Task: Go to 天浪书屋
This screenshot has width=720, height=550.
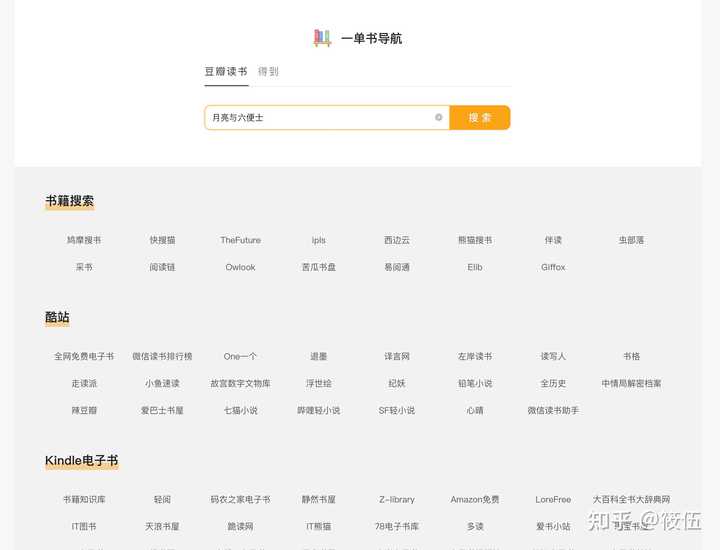Action: [x=162, y=527]
